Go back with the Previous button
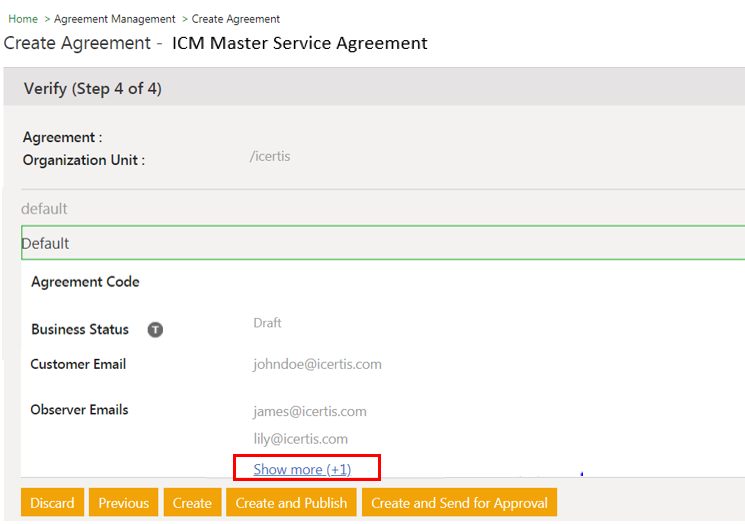 coord(123,503)
